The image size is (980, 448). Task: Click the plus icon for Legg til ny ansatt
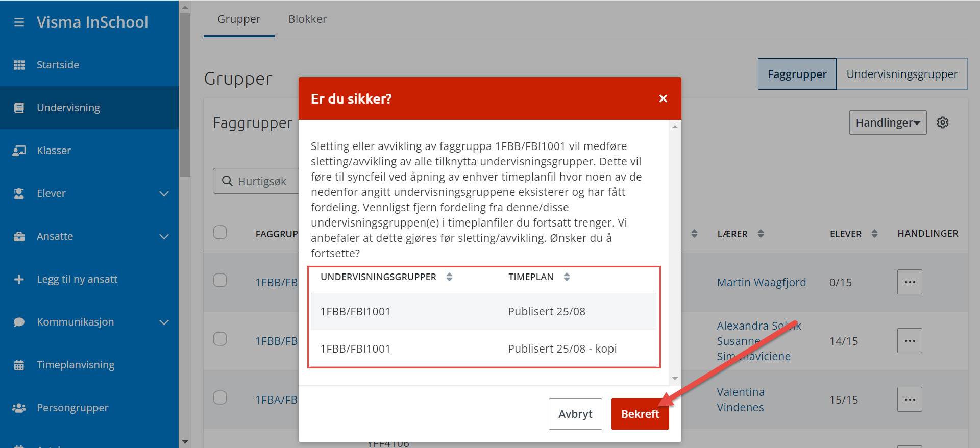tap(19, 279)
